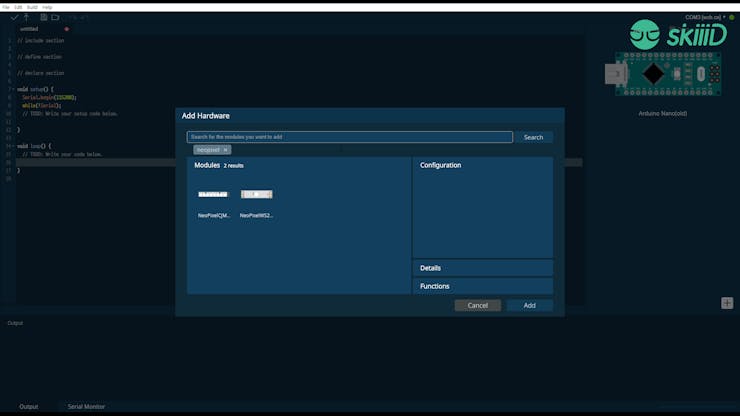Remove the neopixel search tag with x

click(x=226, y=150)
